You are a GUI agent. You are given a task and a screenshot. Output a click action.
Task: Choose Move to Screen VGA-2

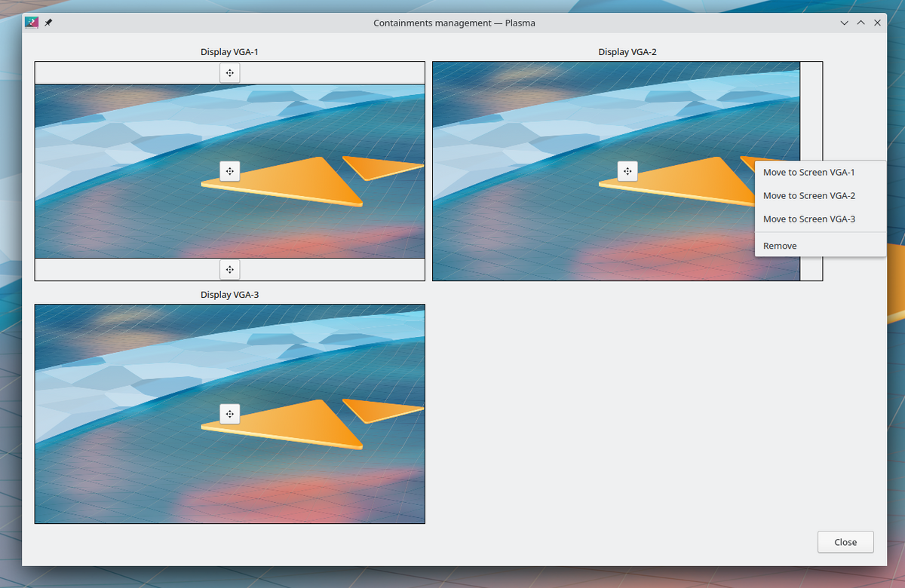808,196
